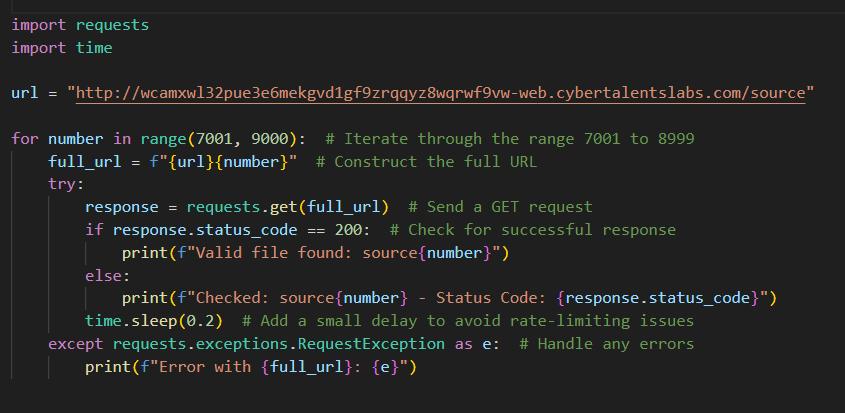
Task: Click the 'url' variable name in its assignment
Action: coord(25,93)
